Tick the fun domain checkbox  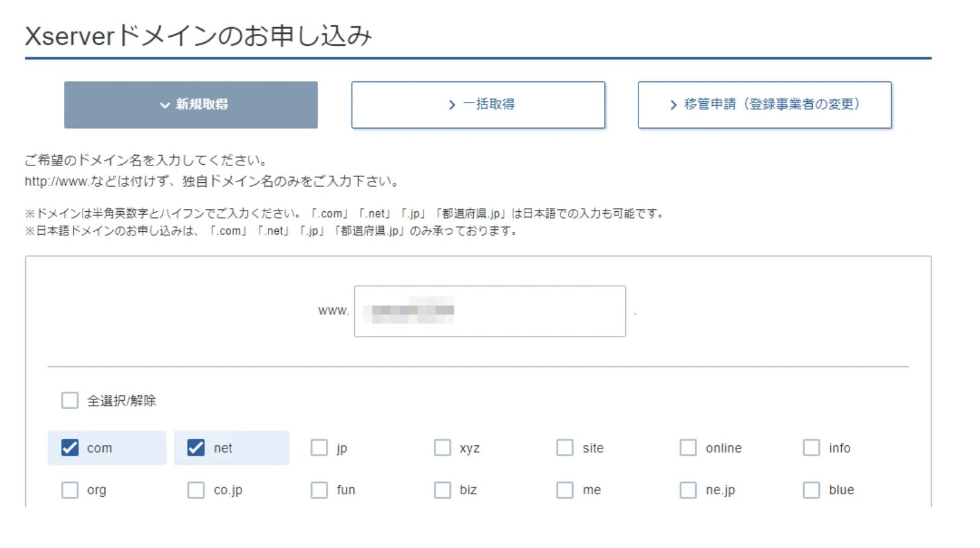pos(319,490)
